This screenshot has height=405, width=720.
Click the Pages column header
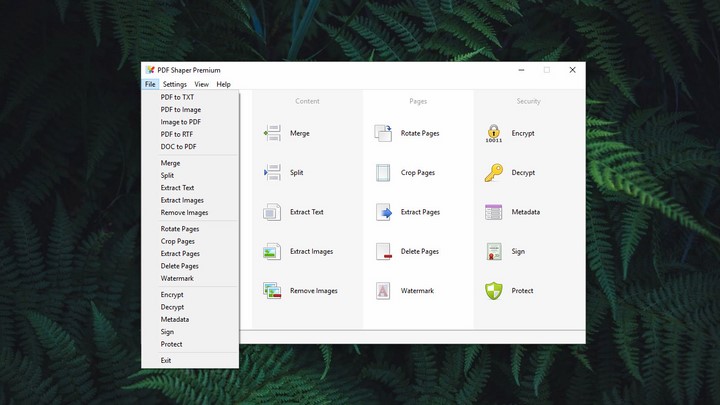point(418,101)
